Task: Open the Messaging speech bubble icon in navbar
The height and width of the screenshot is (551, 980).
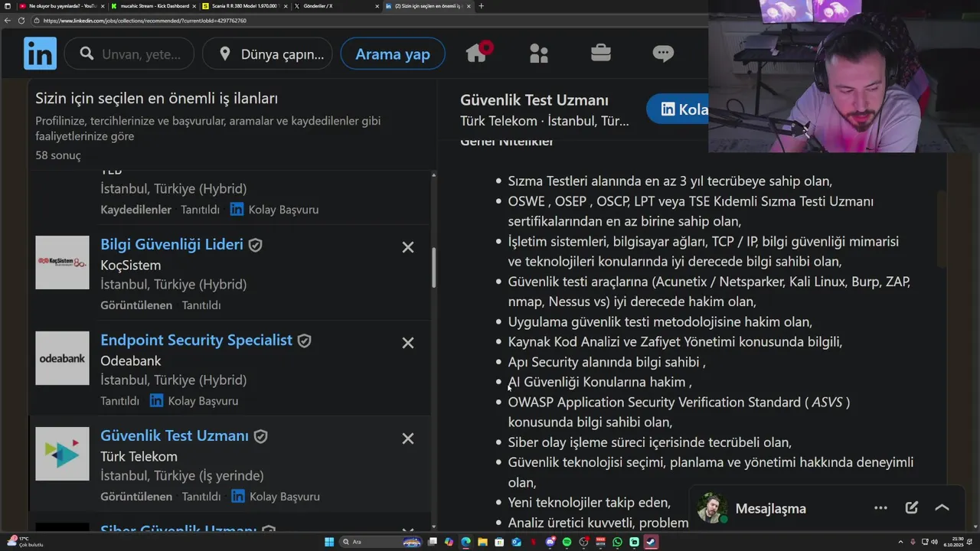Action: [x=663, y=54]
